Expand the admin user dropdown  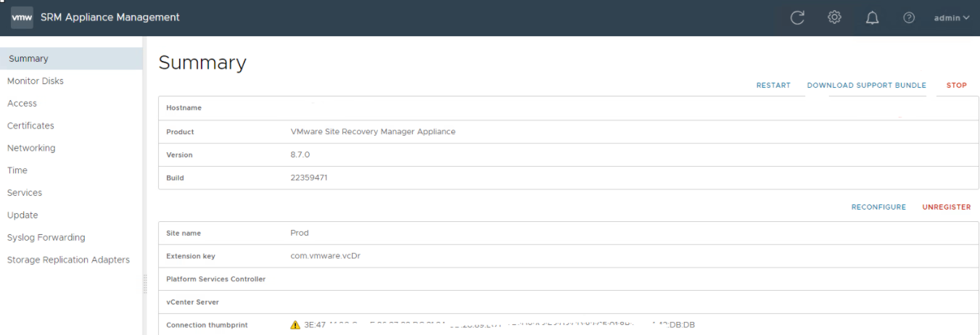click(x=952, y=18)
